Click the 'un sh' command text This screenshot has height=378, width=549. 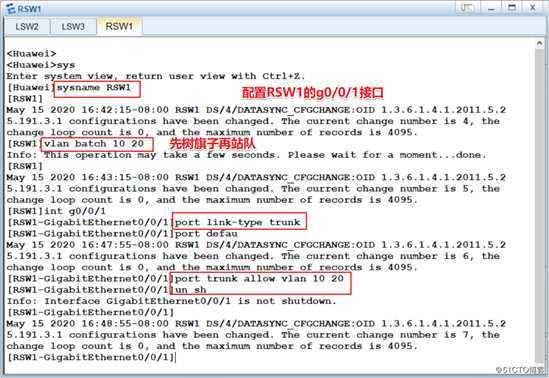(190, 290)
